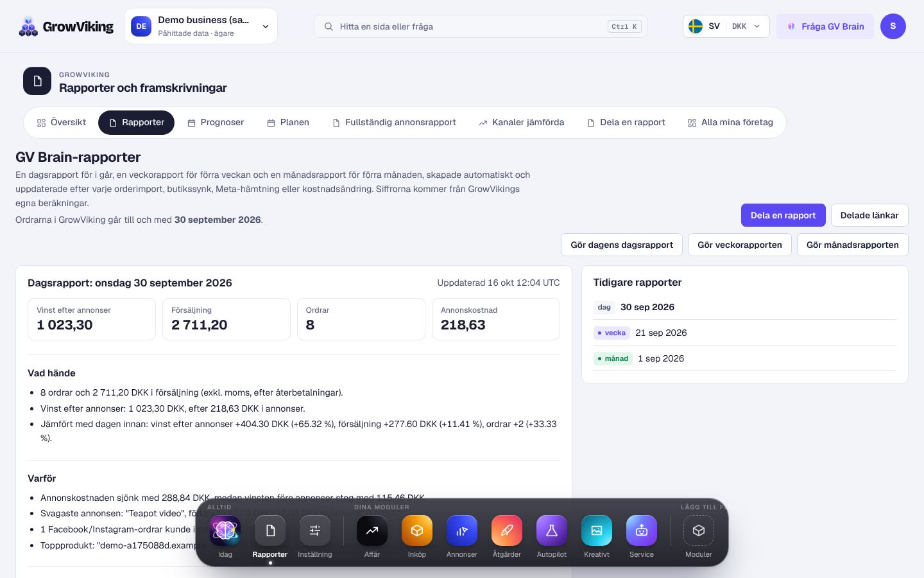The image size is (924, 578).
Task: Open the Kreativt image module
Action: point(597,531)
